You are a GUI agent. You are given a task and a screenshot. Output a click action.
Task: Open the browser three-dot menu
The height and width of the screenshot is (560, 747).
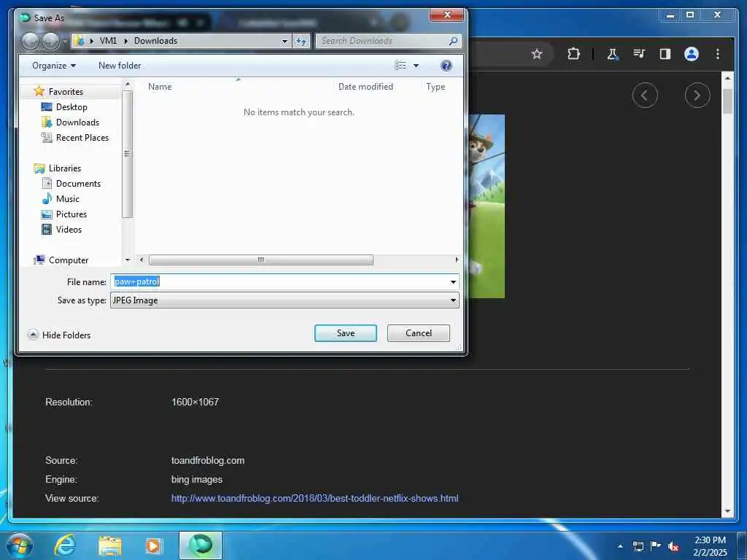(x=718, y=54)
